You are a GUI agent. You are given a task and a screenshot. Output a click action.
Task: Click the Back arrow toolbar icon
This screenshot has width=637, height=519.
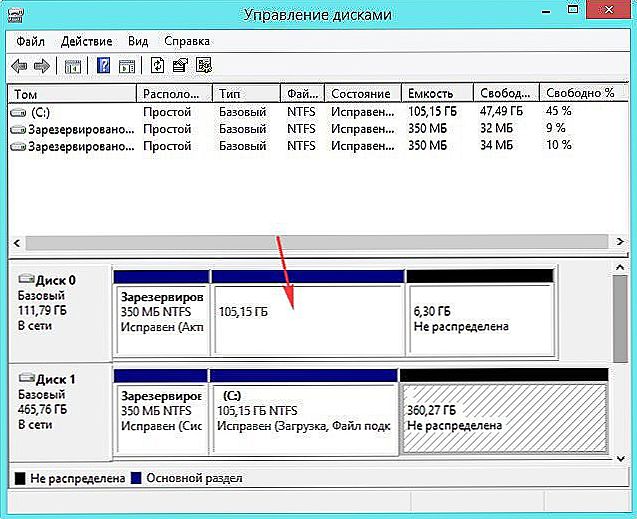tap(19, 65)
